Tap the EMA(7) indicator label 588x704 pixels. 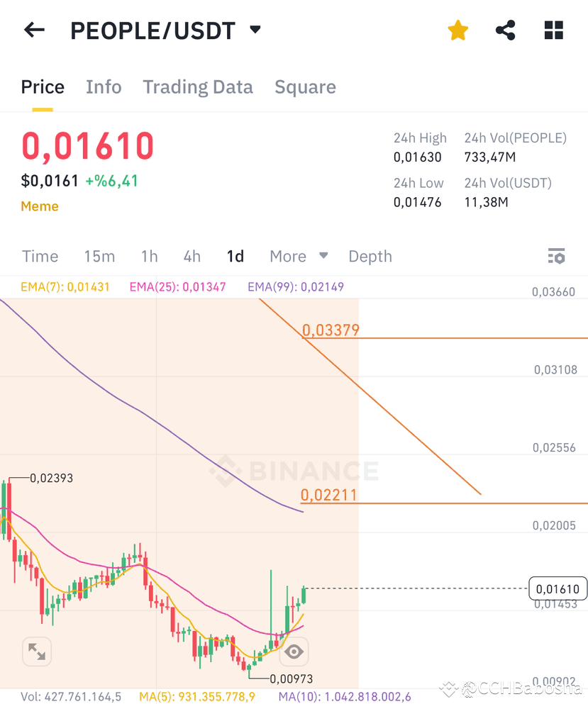point(65,286)
